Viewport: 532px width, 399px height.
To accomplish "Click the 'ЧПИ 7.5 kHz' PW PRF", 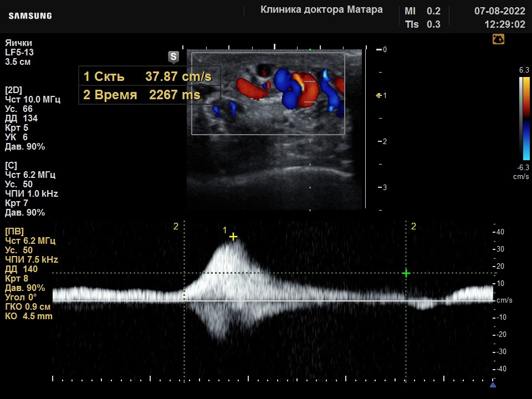I will pos(31,259).
